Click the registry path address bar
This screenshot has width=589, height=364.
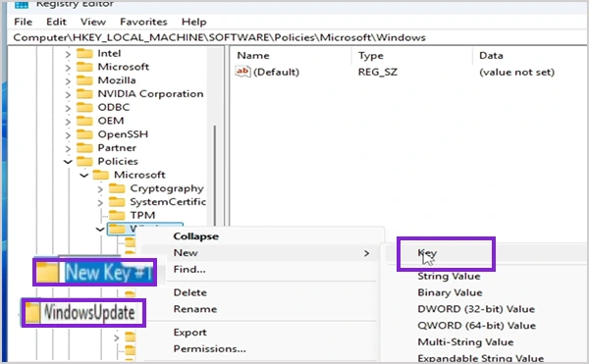click(296, 37)
